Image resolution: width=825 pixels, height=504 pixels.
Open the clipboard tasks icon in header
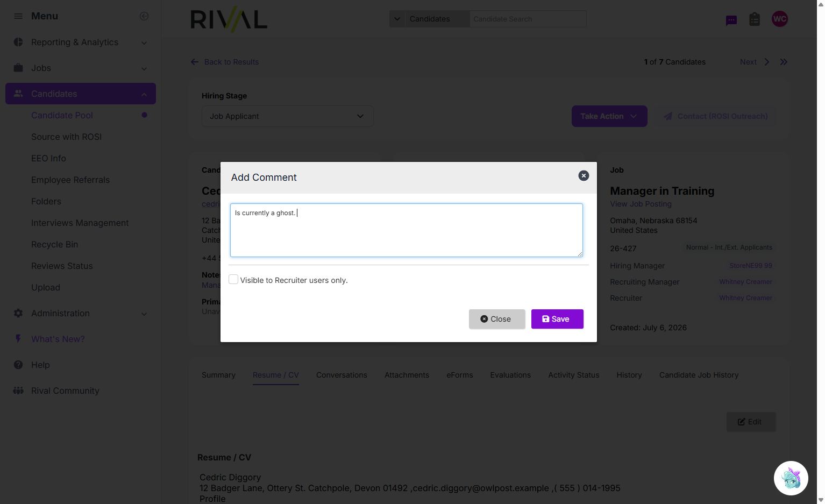point(755,19)
